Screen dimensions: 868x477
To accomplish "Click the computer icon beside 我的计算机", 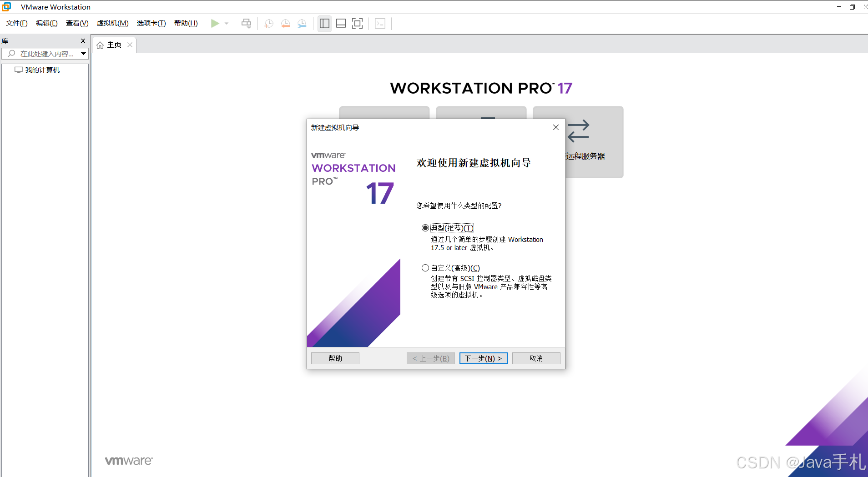I will coord(19,70).
